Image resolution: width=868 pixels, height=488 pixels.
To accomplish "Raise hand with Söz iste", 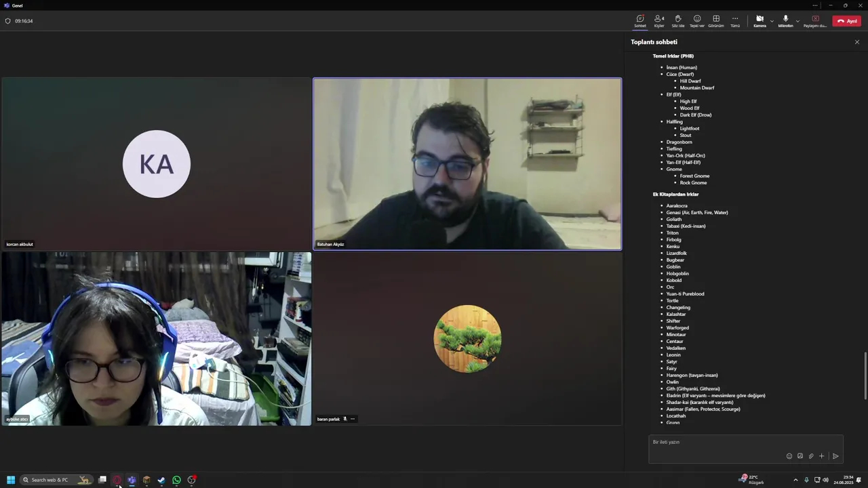I will point(677,21).
